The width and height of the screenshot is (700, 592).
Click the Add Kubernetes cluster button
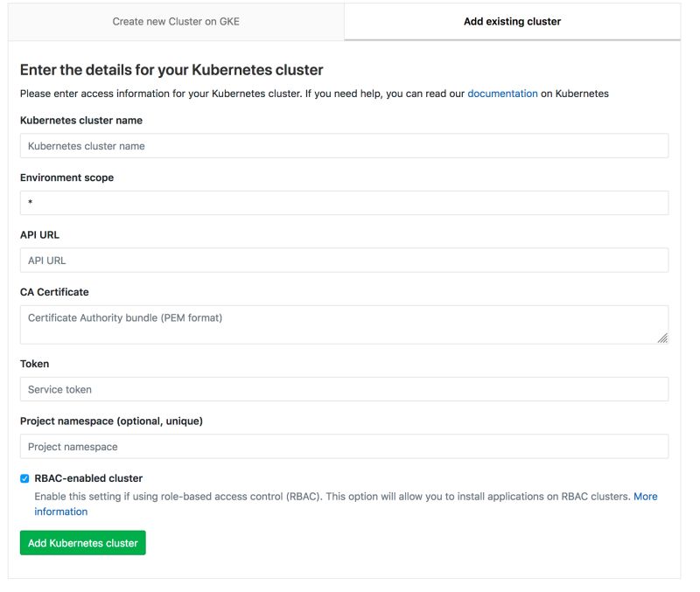pyautogui.click(x=82, y=542)
